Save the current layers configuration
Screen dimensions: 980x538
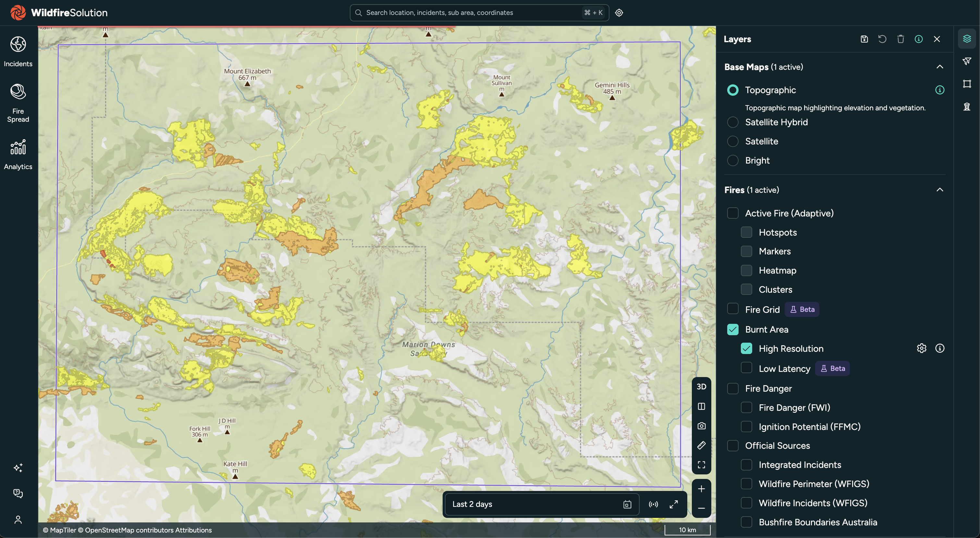864,39
